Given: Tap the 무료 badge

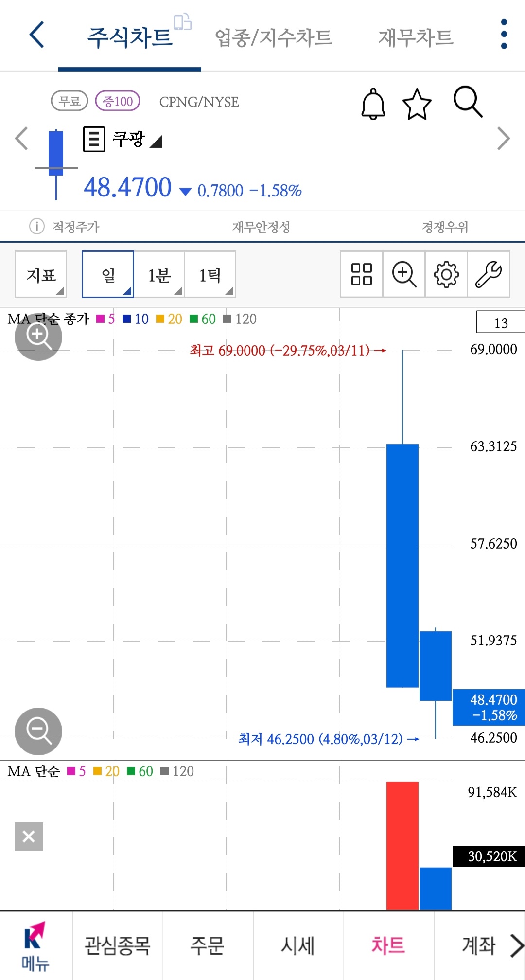Looking at the screenshot, I should pos(70,101).
